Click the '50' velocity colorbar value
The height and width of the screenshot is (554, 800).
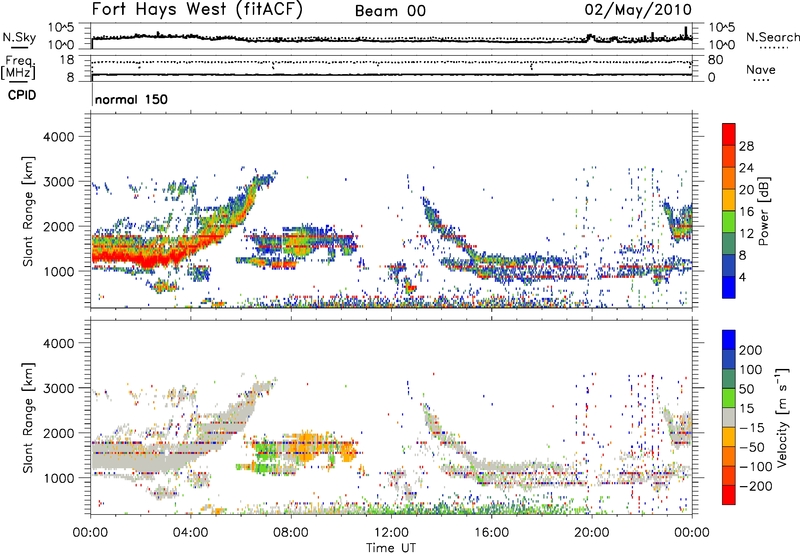pyautogui.click(x=747, y=389)
